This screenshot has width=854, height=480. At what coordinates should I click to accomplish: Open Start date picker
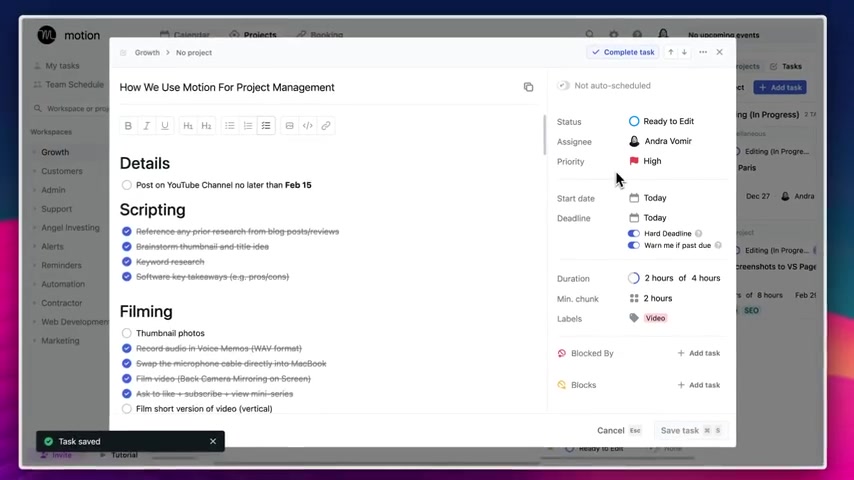(x=648, y=198)
